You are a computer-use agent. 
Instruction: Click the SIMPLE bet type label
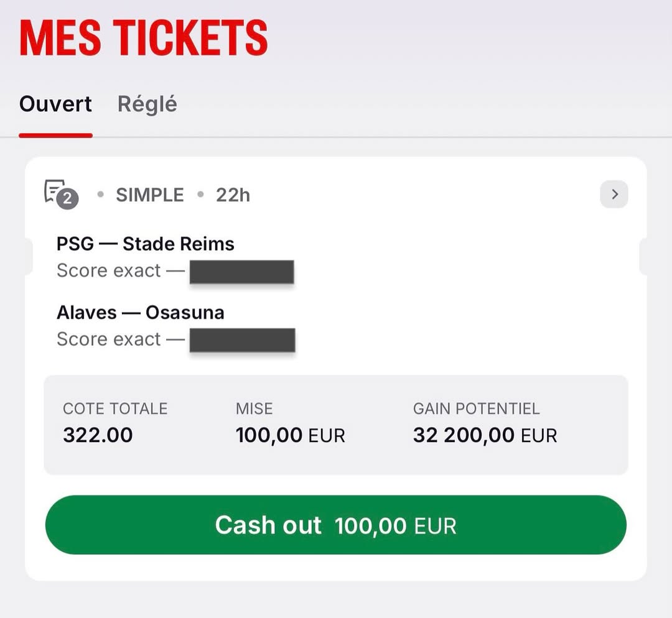[x=149, y=195]
